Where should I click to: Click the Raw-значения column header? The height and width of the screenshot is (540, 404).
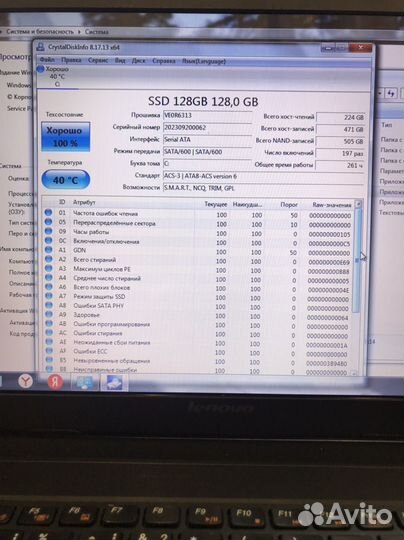332,205
